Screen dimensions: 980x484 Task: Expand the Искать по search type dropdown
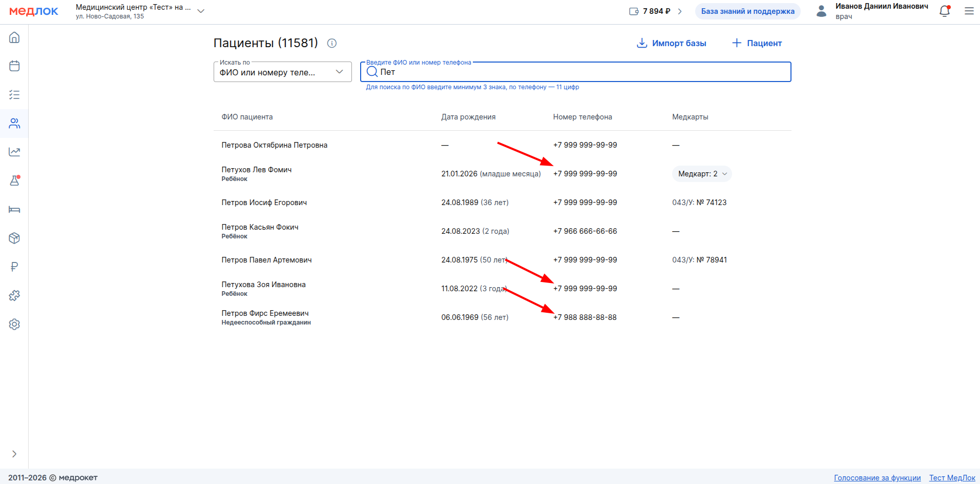click(282, 72)
